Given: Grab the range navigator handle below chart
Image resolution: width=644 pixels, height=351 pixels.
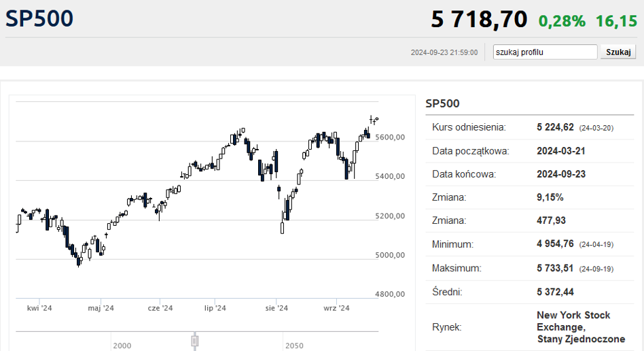Looking at the screenshot, I should tap(195, 341).
